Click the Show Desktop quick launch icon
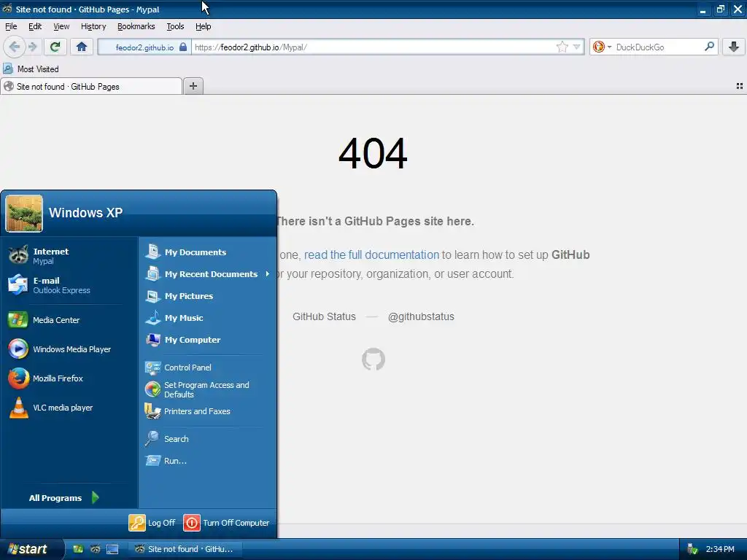 [x=112, y=549]
